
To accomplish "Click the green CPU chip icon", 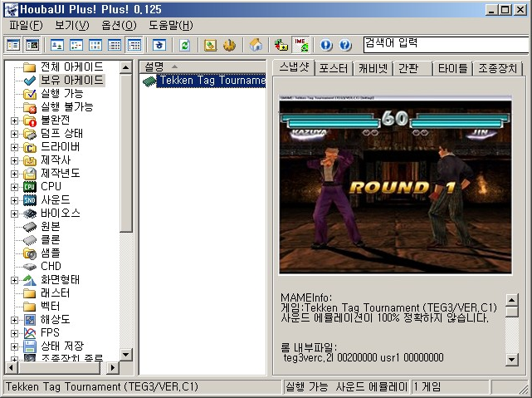I will coord(30,187).
